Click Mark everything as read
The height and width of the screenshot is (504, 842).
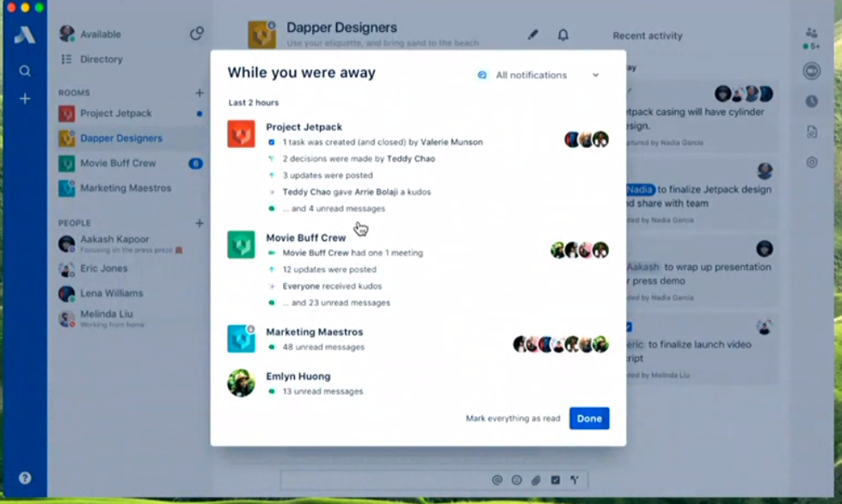(x=513, y=419)
